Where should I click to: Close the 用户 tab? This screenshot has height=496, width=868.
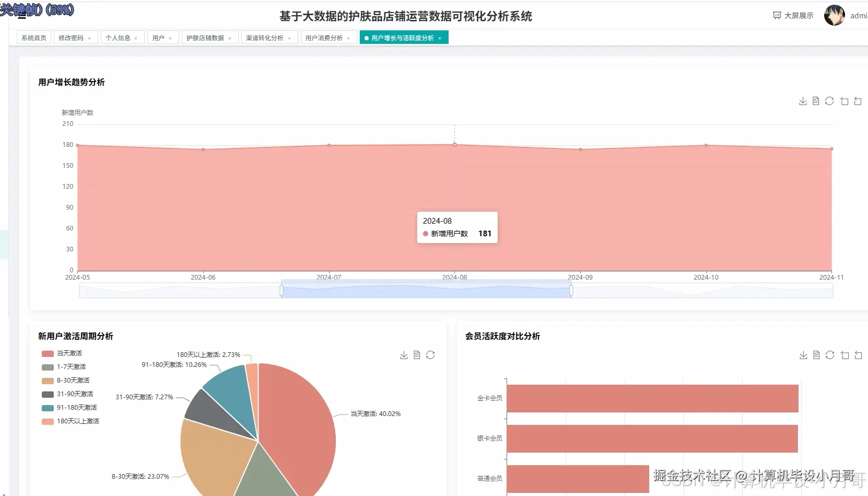tap(170, 38)
